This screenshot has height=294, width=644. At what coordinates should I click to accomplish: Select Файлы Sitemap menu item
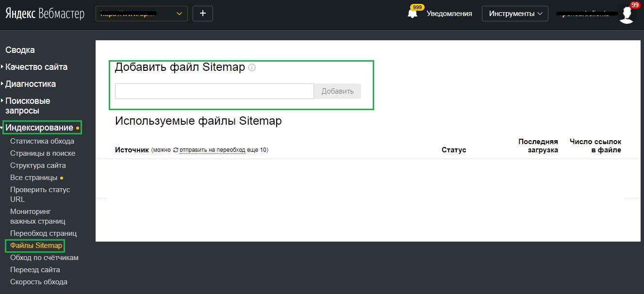click(x=36, y=245)
